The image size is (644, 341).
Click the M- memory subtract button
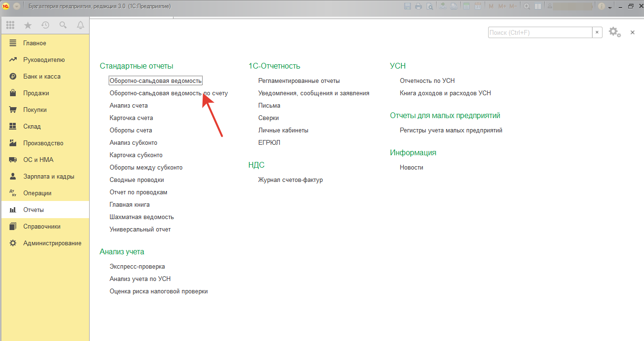click(512, 6)
